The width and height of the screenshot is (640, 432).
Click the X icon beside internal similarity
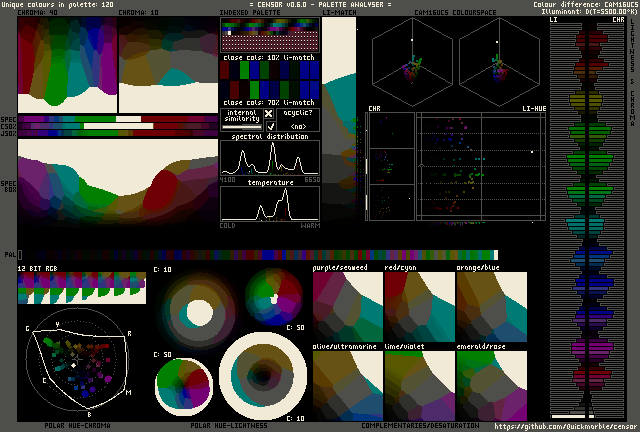pos(269,115)
